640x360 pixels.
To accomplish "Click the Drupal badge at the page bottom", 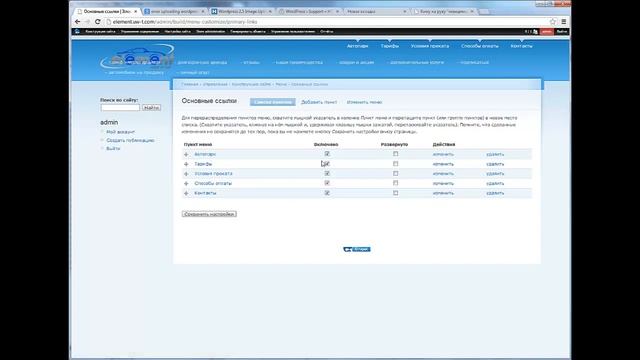I will click(x=357, y=249).
